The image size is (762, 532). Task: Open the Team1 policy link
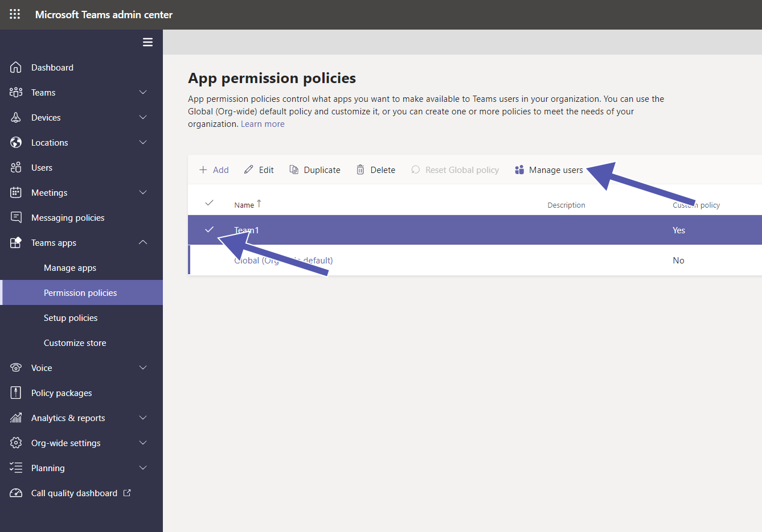tap(247, 230)
